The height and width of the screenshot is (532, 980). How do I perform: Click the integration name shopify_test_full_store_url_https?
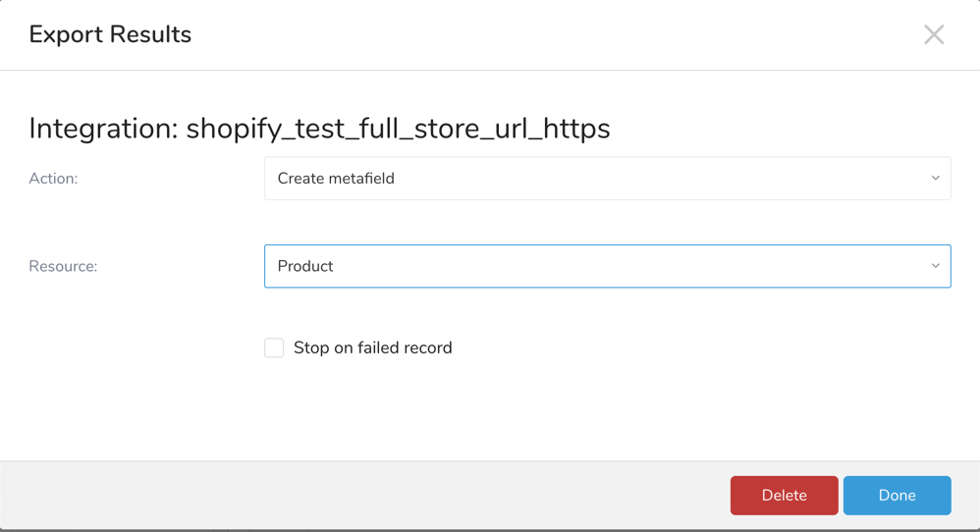tap(398, 129)
